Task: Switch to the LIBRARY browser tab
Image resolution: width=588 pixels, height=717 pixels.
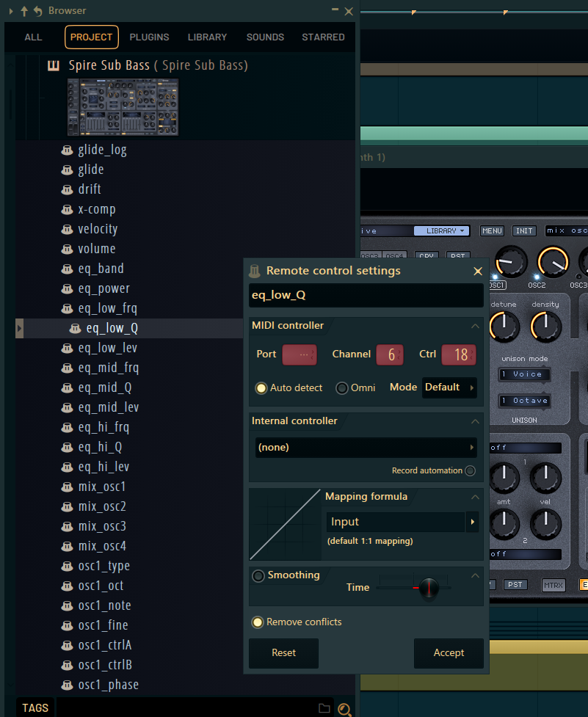Action: [207, 37]
